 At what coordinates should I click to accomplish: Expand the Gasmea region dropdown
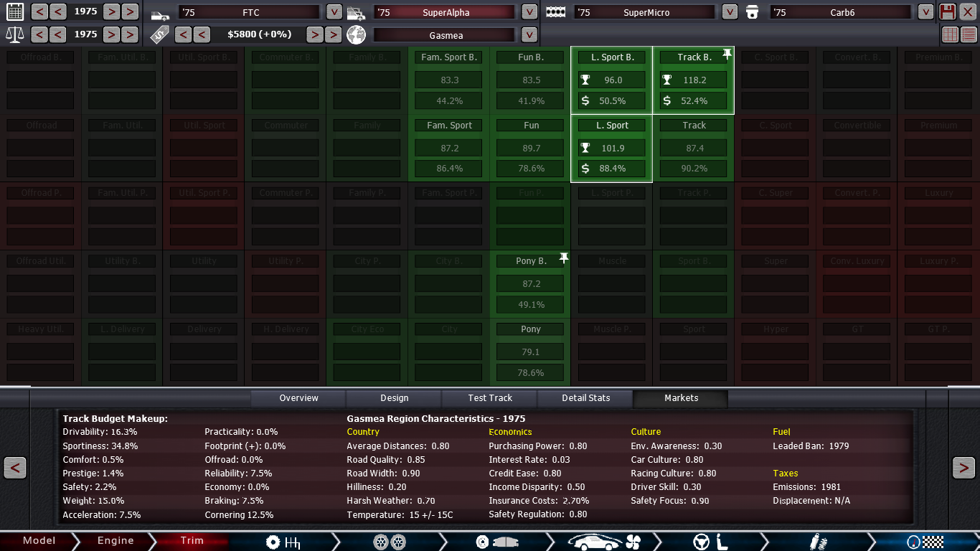[x=529, y=35]
